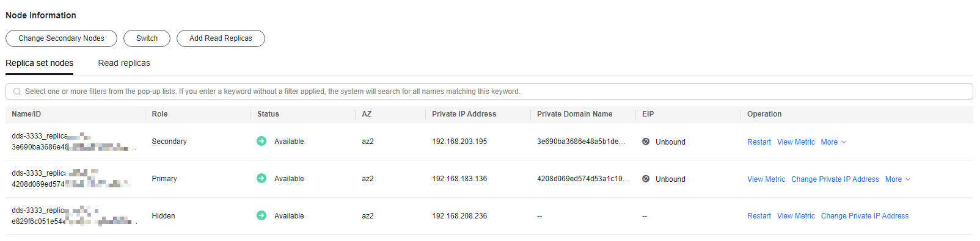Click Unbound EIP icon on Secondary node row

point(646,142)
